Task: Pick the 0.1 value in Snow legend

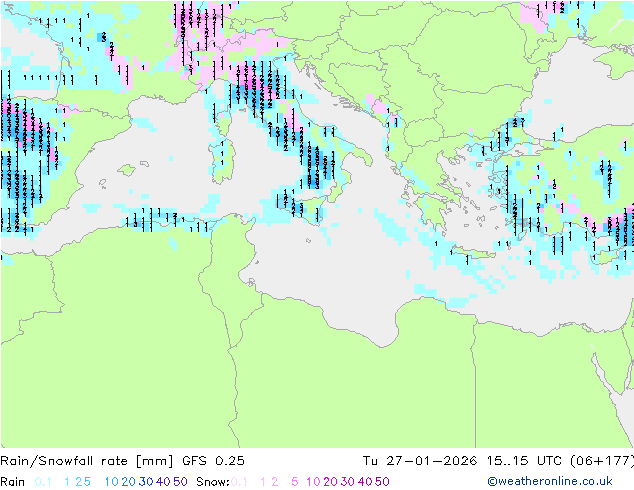Action: (x=239, y=482)
